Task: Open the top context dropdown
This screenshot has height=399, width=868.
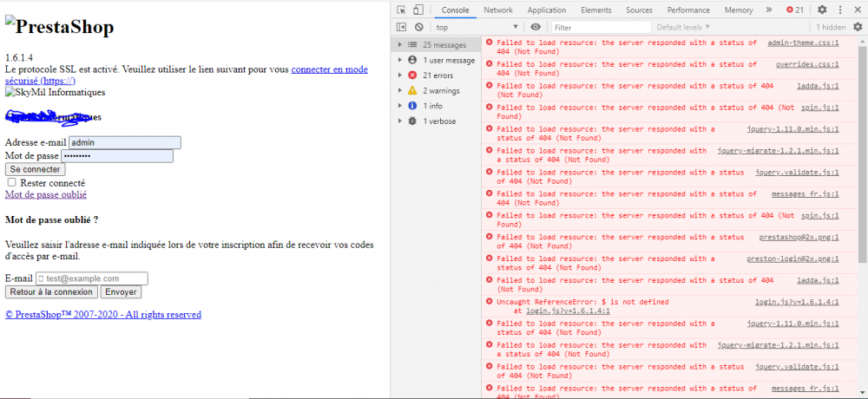Action: [477, 27]
